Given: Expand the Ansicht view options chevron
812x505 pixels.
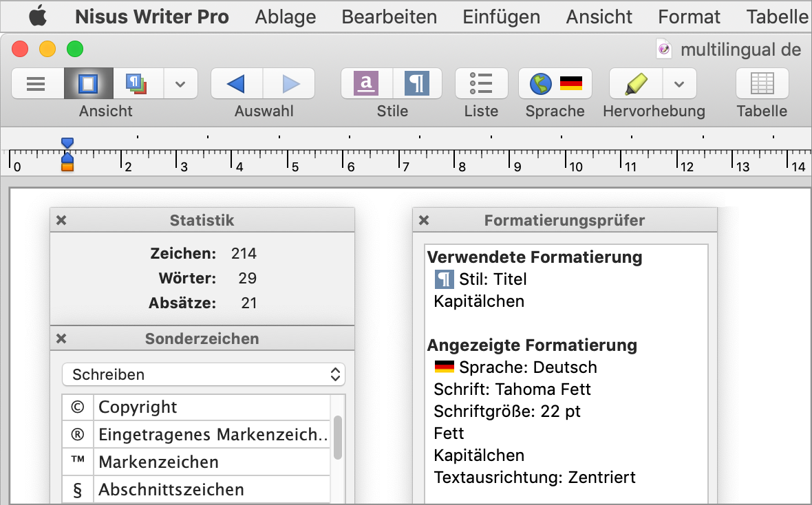Looking at the screenshot, I should (x=180, y=83).
